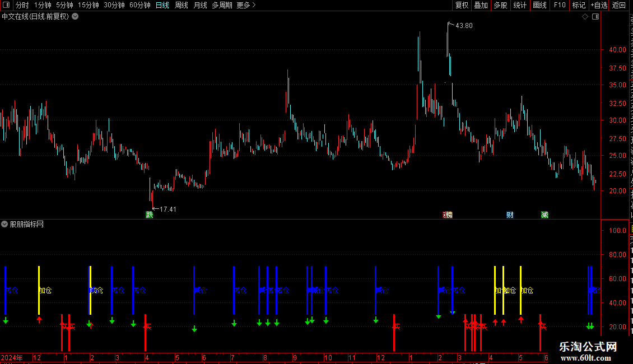The height and width of the screenshot is (364, 633).
Task: Click the green 减 event marker
Action: (x=544, y=214)
